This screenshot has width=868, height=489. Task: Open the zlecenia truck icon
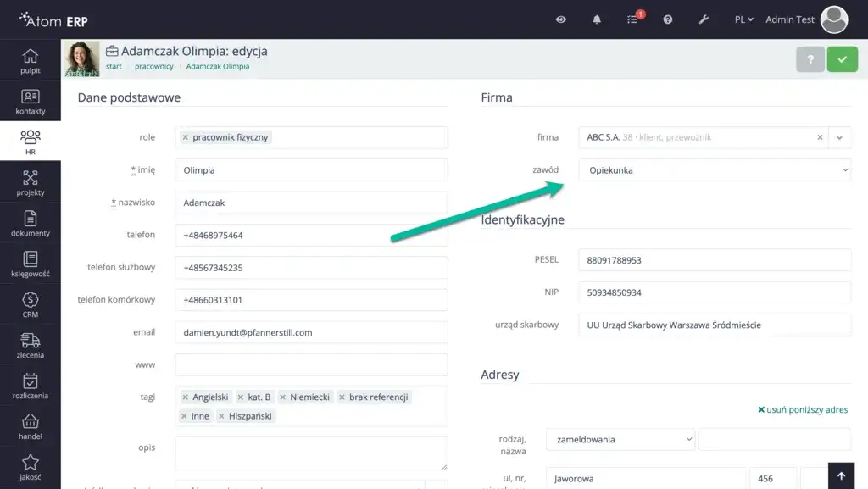(31, 344)
